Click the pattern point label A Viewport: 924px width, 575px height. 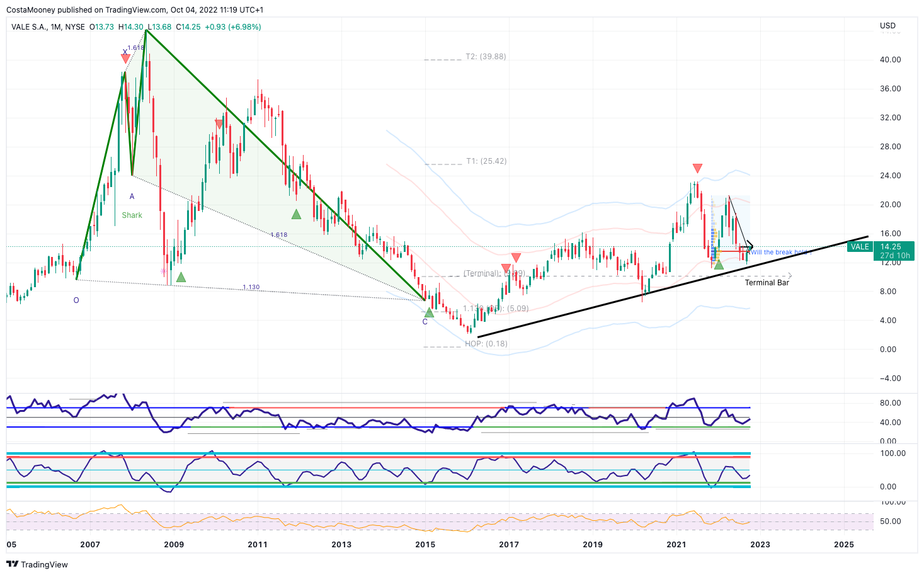pyautogui.click(x=132, y=196)
